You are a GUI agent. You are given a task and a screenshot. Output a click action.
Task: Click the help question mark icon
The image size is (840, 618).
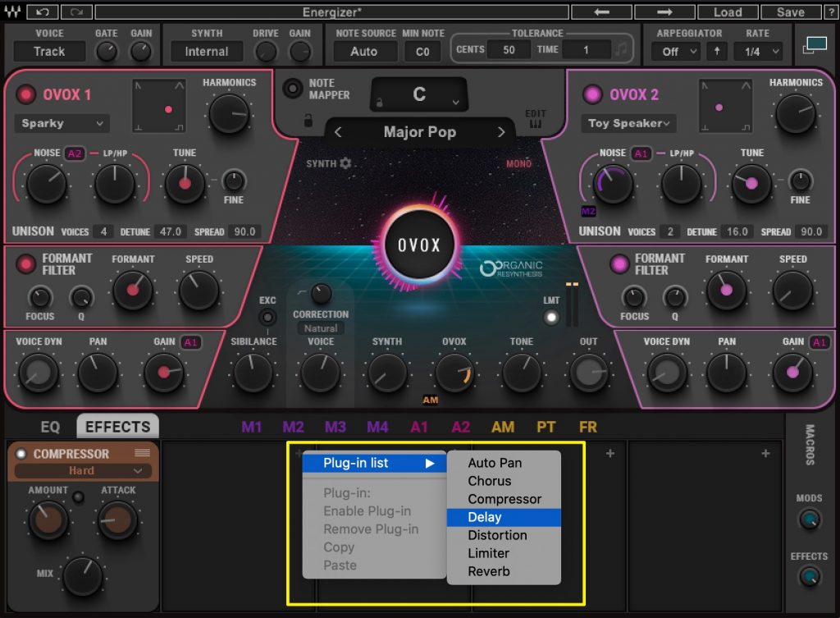pyautogui.click(x=831, y=11)
